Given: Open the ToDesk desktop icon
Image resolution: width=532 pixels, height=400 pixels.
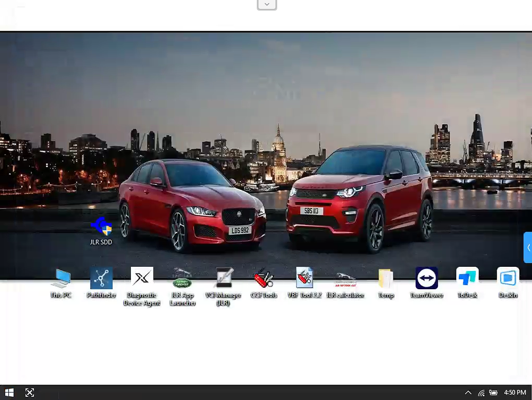Looking at the screenshot, I should coord(467,283).
